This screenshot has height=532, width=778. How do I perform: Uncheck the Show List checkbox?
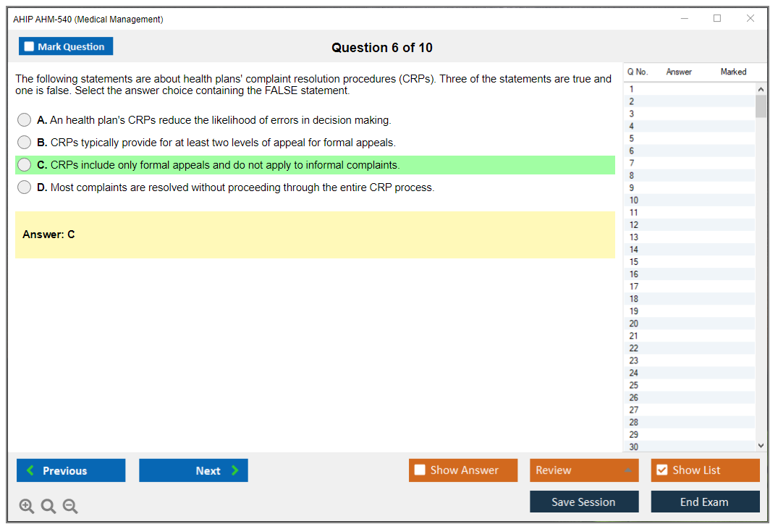click(x=661, y=470)
